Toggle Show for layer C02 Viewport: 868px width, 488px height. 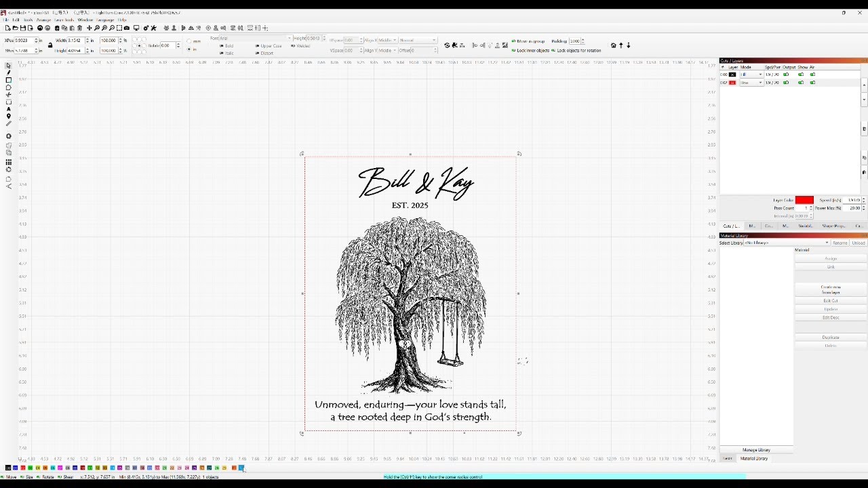click(801, 83)
